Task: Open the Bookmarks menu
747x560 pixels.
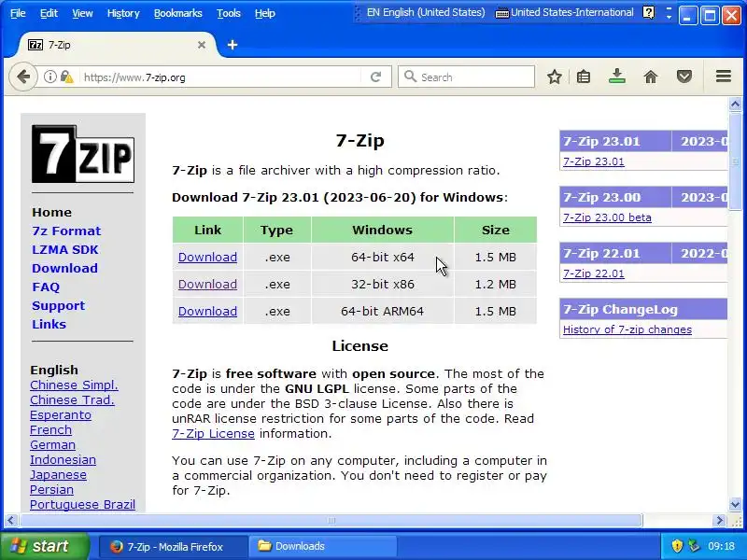Action: pos(177,13)
